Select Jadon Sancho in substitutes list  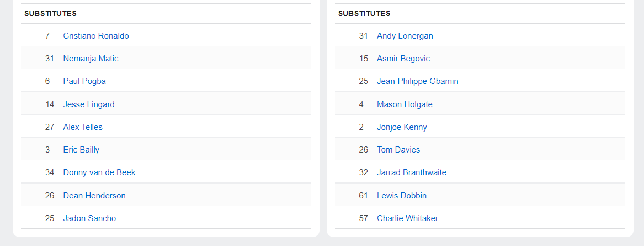89,218
